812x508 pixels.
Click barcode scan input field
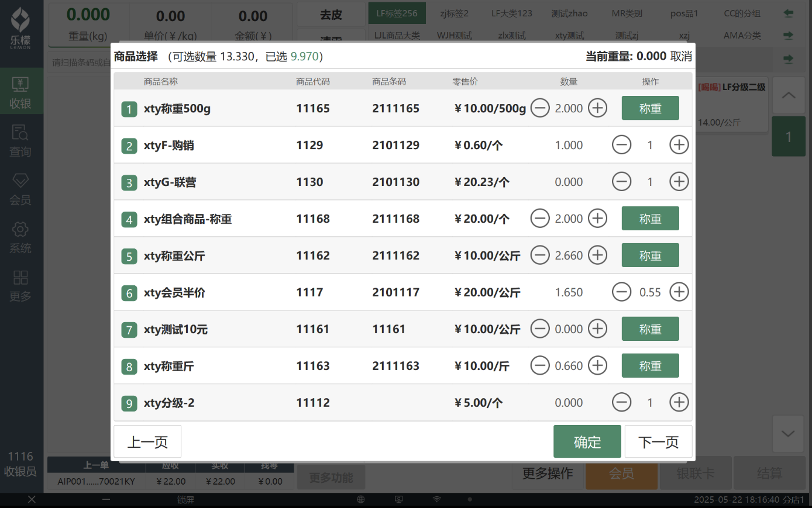79,62
